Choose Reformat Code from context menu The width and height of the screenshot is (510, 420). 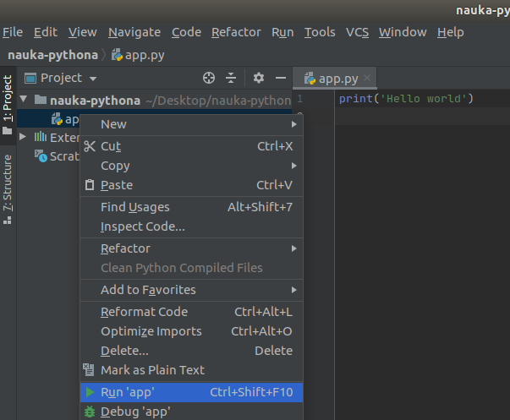tap(144, 312)
